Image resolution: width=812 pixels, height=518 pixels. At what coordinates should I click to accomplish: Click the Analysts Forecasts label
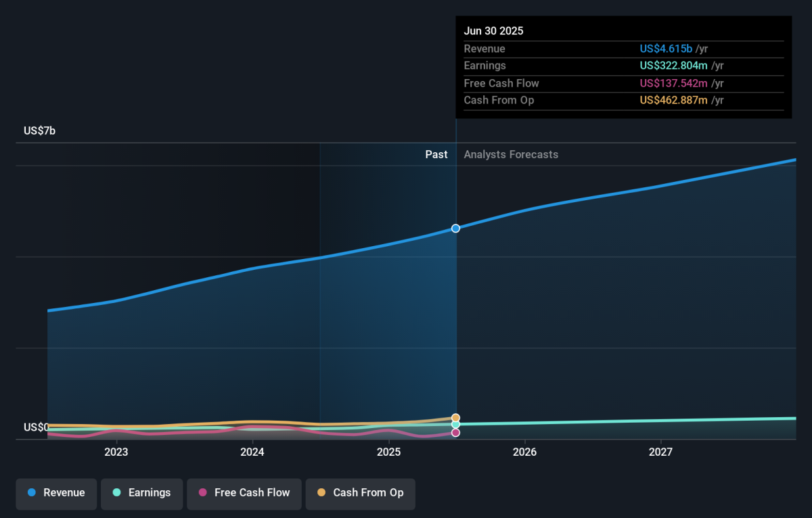(511, 155)
